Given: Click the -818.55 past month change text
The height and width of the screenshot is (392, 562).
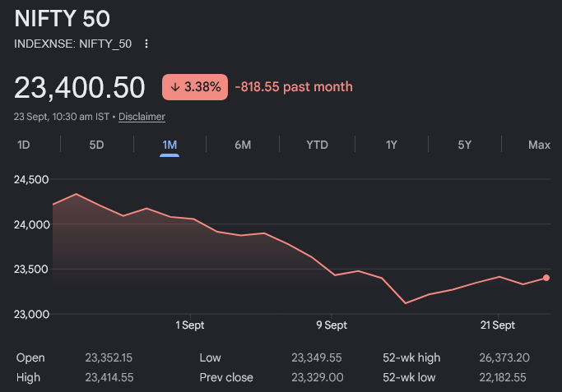Looking at the screenshot, I should click(x=294, y=87).
